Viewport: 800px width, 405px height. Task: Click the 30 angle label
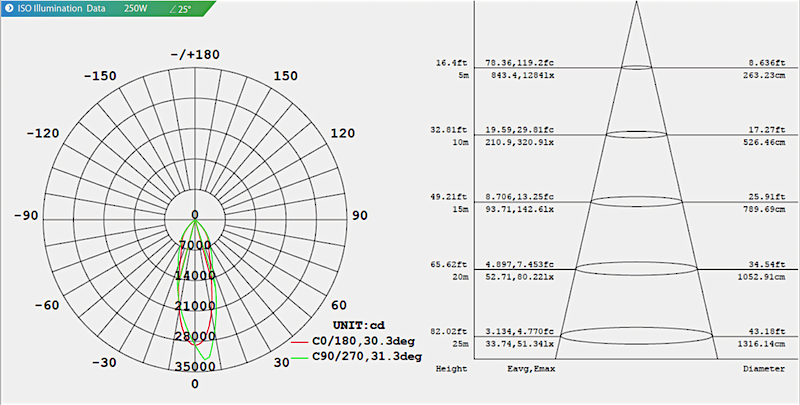pos(282,363)
